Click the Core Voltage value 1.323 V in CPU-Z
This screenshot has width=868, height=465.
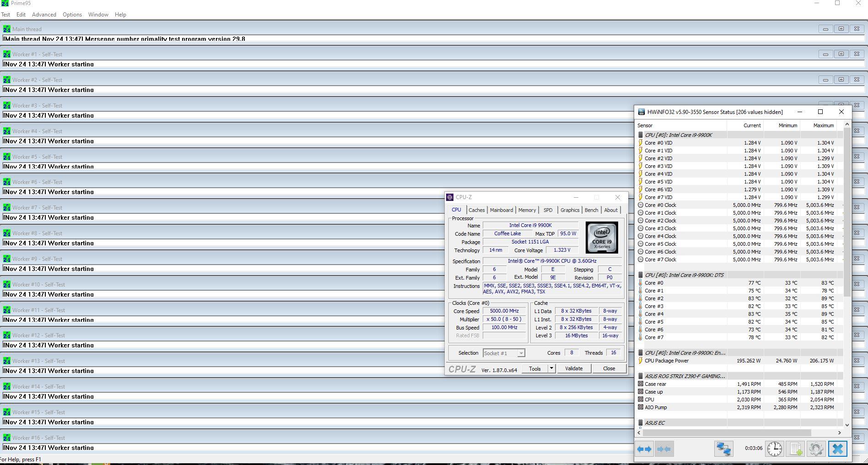tap(562, 250)
